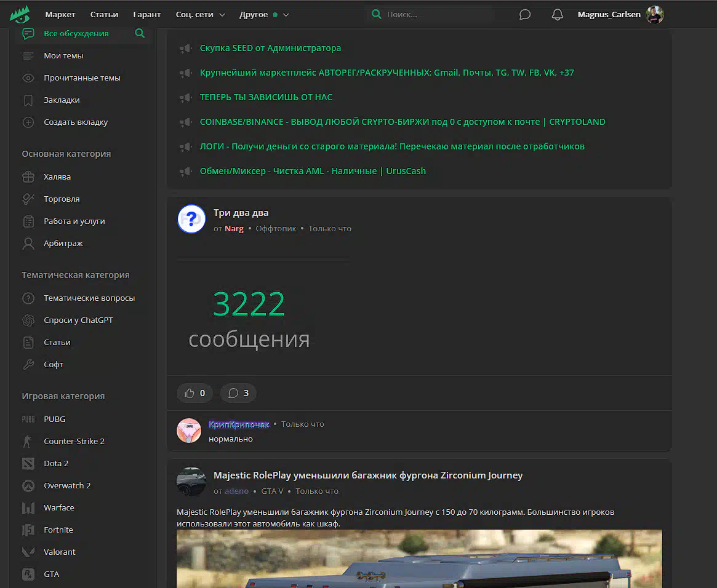The width and height of the screenshot is (717, 588).
Task: Open the Zirconium Journey van image
Action: tap(419, 558)
